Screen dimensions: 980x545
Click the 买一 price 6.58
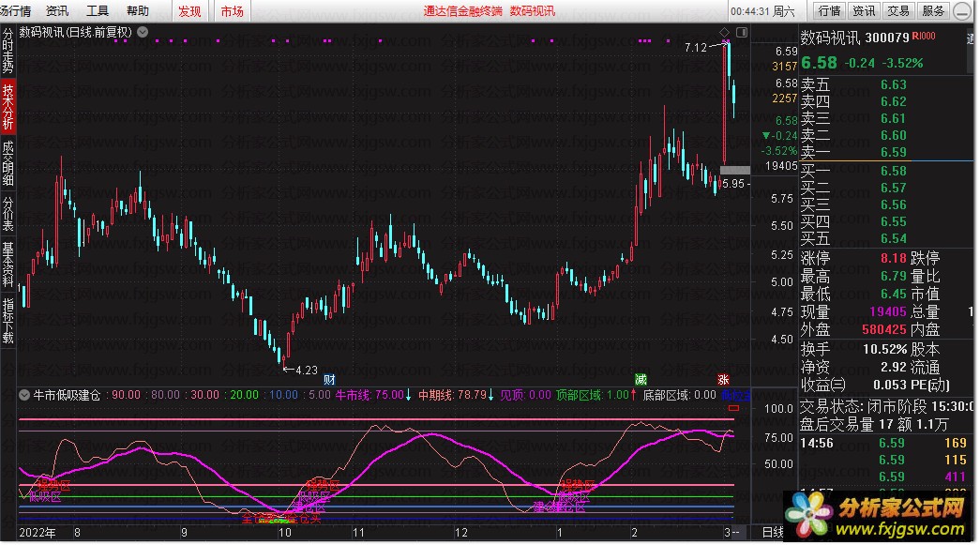pyautogui.click(x=893, y=171)
